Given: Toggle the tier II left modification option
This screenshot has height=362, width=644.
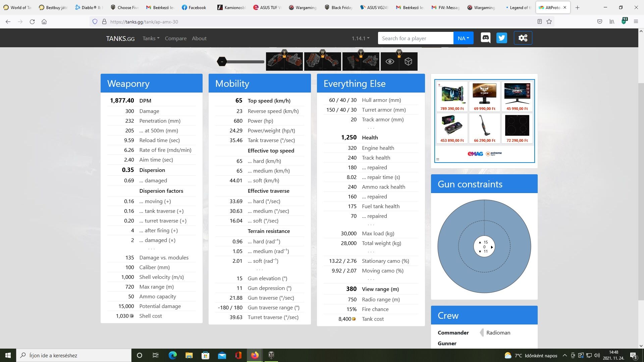Looking at the screenshot, I should click(x=275, y=62).
